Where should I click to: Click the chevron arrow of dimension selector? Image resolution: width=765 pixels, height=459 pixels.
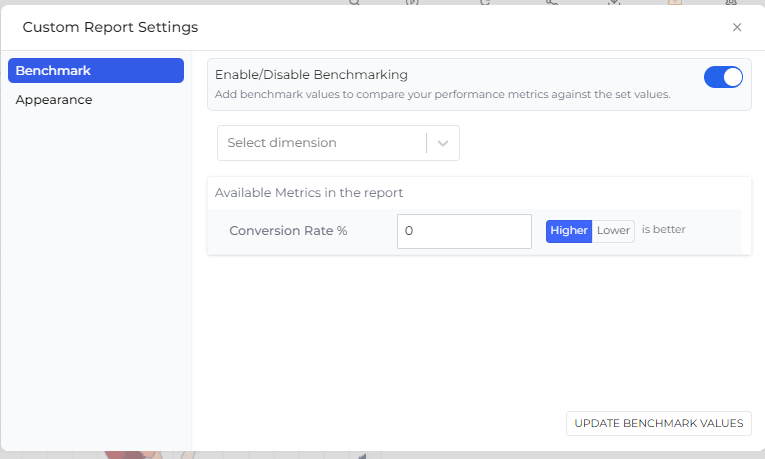coord(443,143)
